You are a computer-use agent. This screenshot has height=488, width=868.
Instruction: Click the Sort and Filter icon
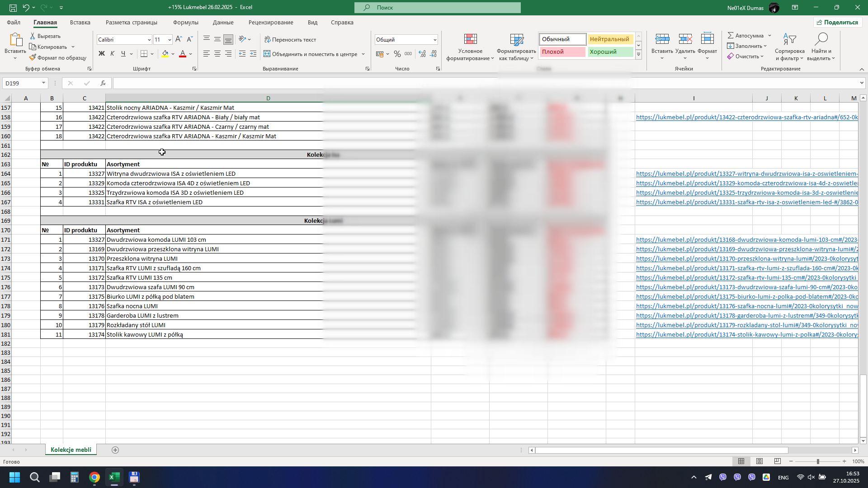tap(789, 40)
